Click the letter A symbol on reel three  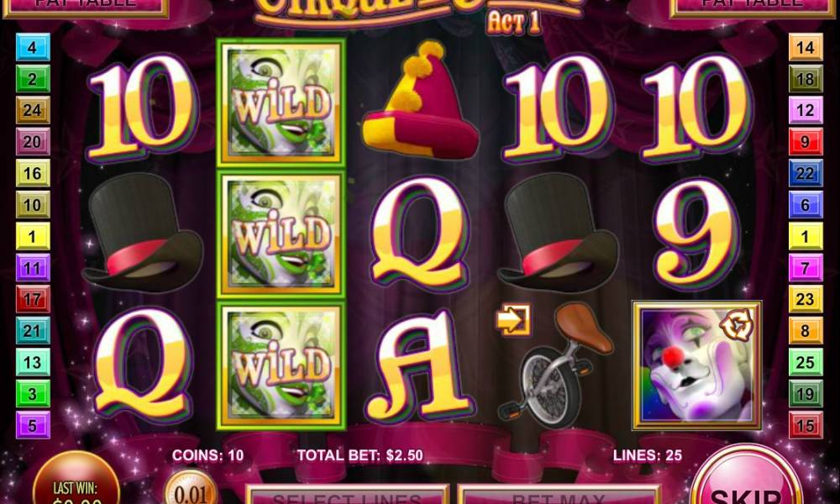pos(419,365)
